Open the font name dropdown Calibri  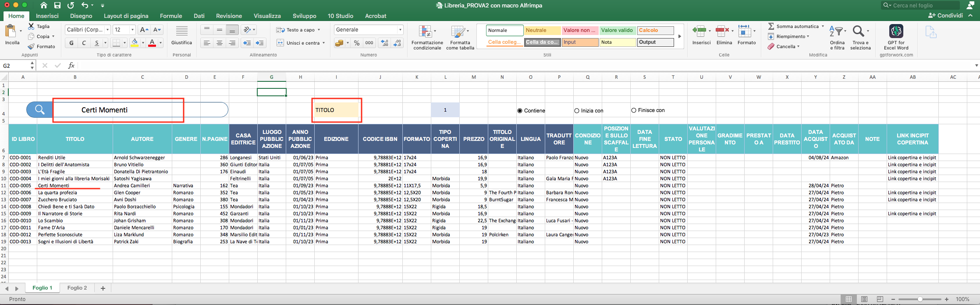click(108, 30)
